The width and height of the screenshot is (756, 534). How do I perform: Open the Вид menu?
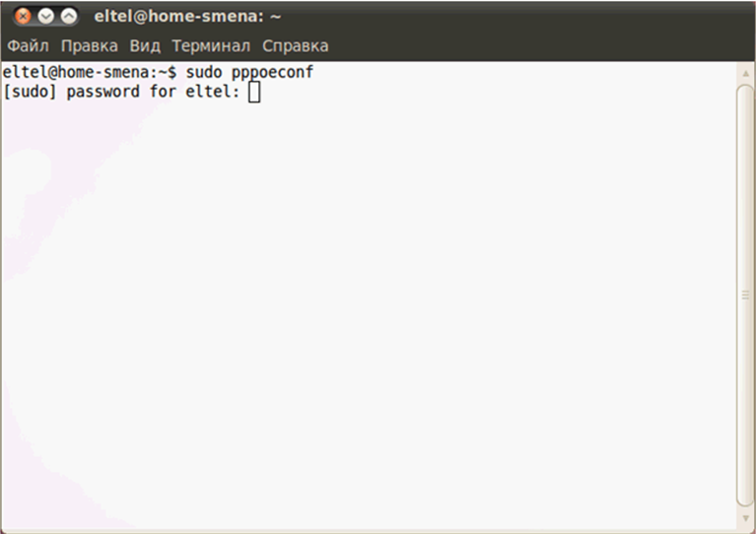tap(145, 46)
